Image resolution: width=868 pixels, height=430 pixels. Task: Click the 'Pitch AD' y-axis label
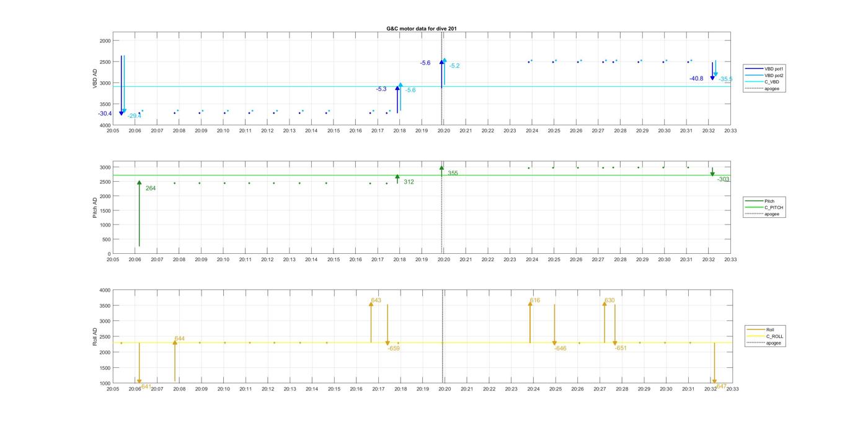95,208
